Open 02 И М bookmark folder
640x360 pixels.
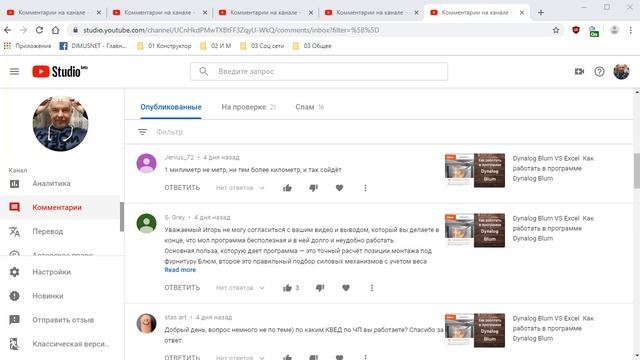pos(216,46)
